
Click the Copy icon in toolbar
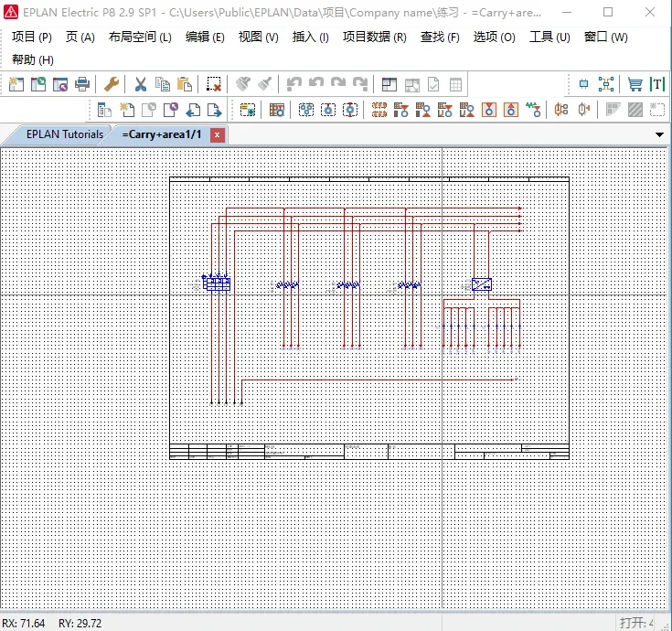pos(163,84)
